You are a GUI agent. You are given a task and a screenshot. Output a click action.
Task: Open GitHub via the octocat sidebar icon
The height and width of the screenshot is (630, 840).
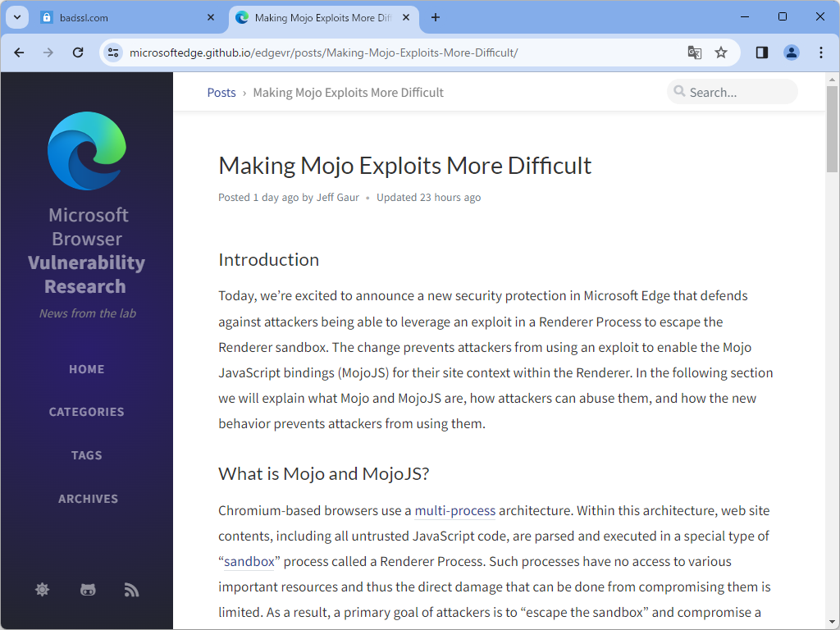(x=88, y=589)
